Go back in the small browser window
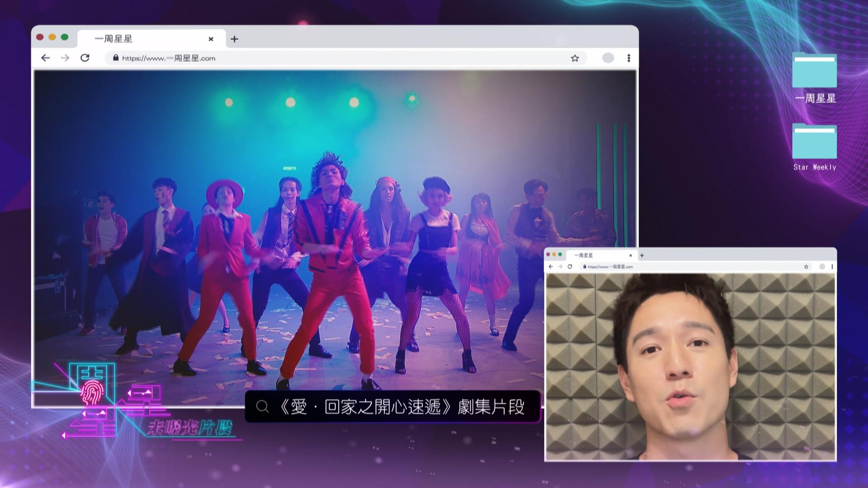 pos(551,267)
